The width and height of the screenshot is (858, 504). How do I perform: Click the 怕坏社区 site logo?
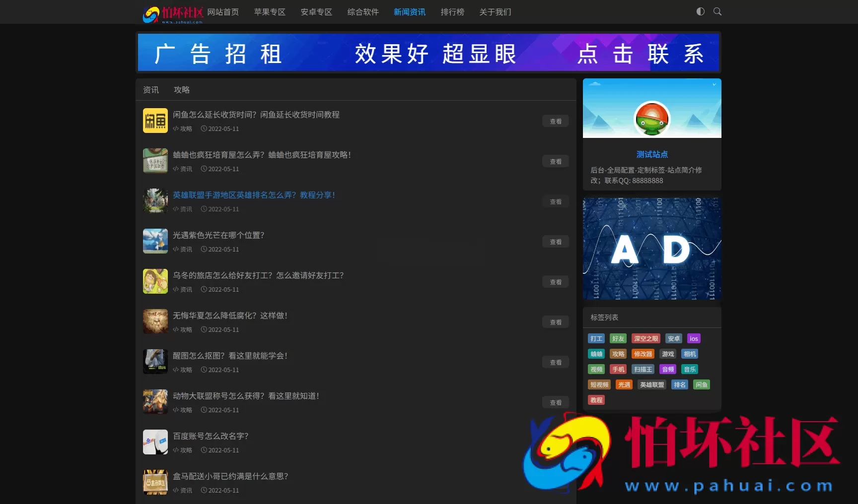(172, 12)
